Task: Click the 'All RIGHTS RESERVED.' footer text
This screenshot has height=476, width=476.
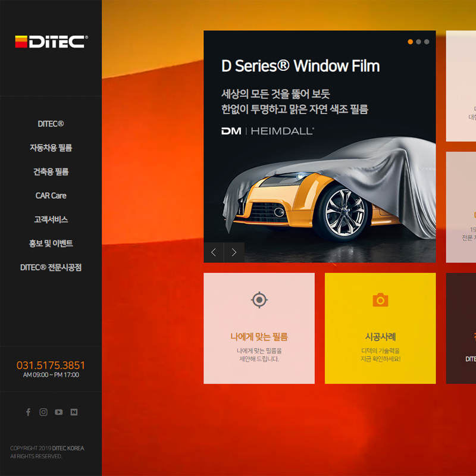Action: coord(36,456)
